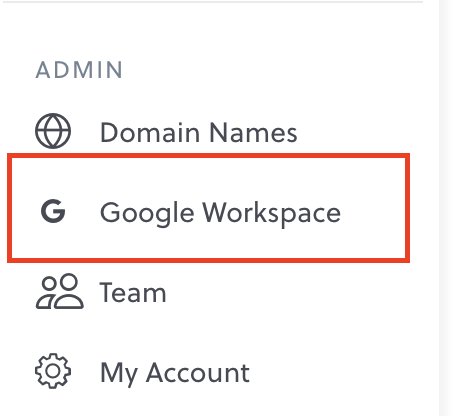Click the Google G logo icon
452x416 pixels.
point(53,211)
